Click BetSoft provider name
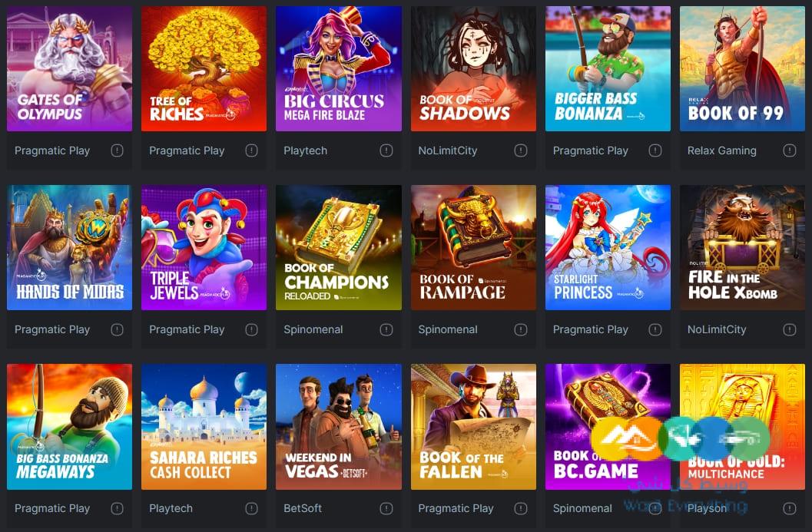The height and width of the screenshot is (532, 812). pyautogui.click(x=303, y=509)
